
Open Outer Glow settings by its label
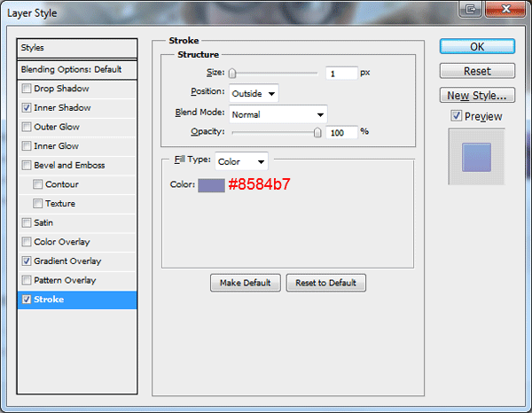coord(57,127)
